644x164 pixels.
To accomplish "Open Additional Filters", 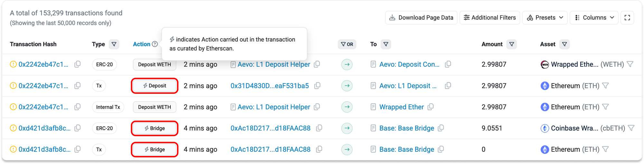I will pyautogui.click(x=489, y=18).
